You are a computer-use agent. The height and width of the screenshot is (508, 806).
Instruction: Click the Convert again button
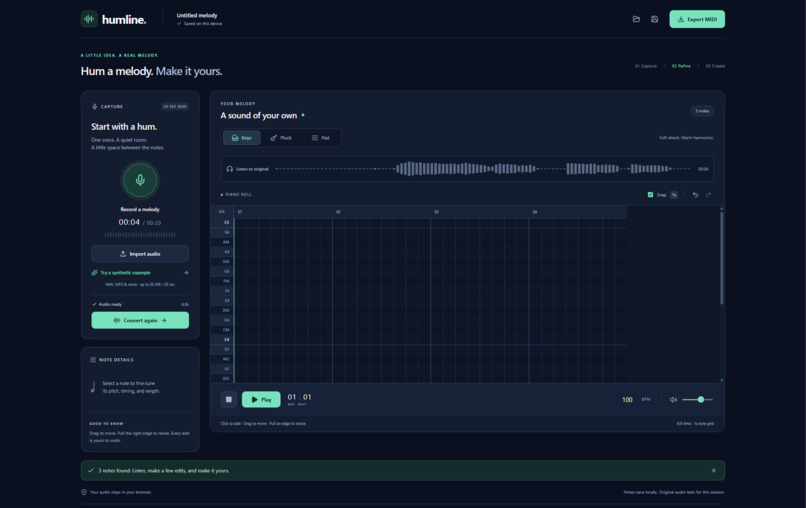point(140,320)
